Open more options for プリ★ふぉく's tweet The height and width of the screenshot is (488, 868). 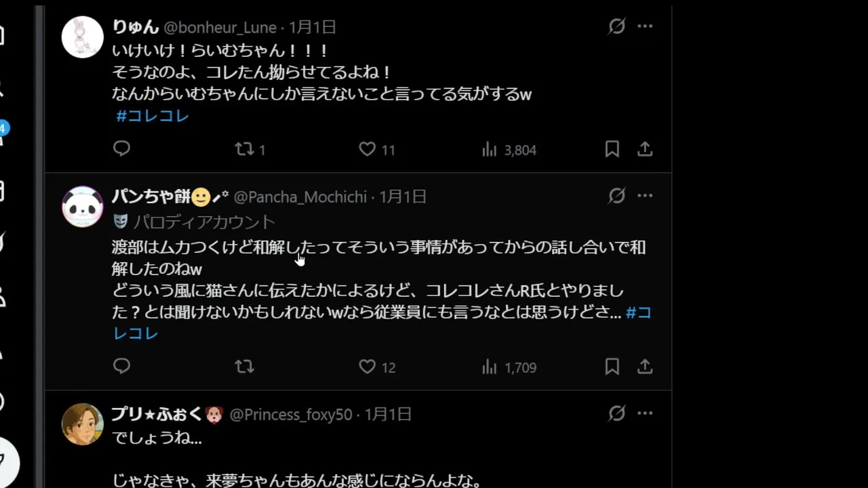point(645,413)
